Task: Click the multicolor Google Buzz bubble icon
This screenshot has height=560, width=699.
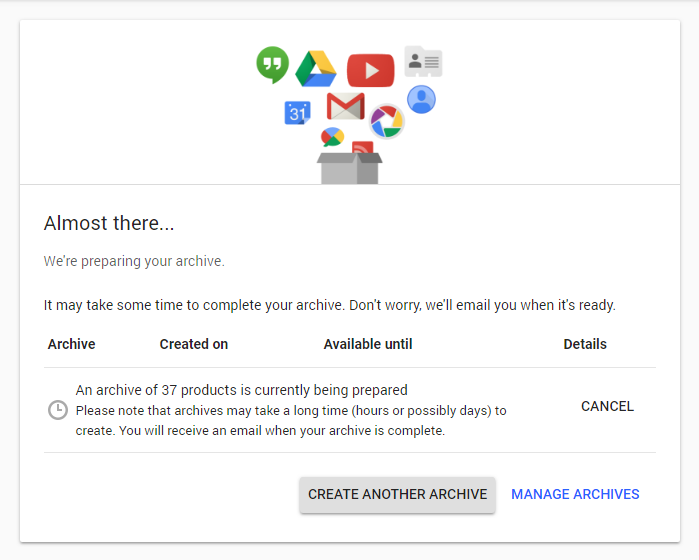Action: [332, 137]
